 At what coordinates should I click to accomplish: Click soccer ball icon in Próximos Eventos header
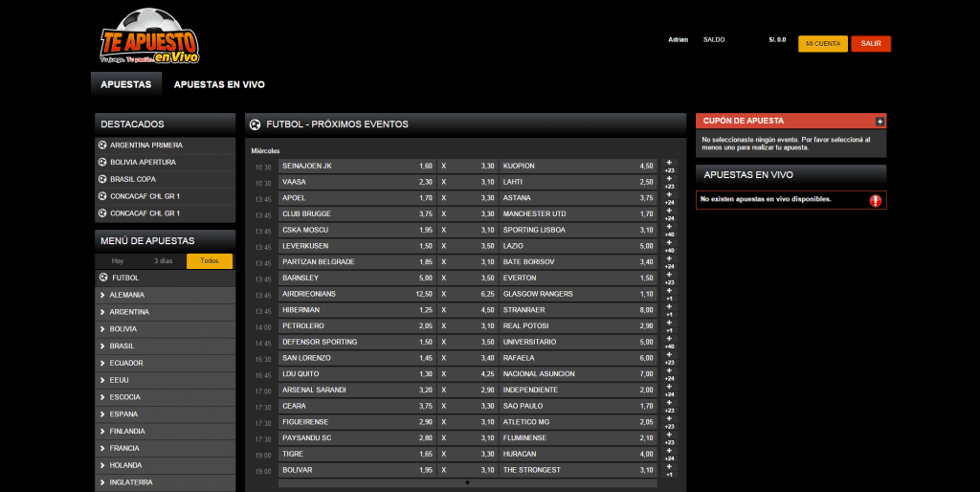[255, 124]
